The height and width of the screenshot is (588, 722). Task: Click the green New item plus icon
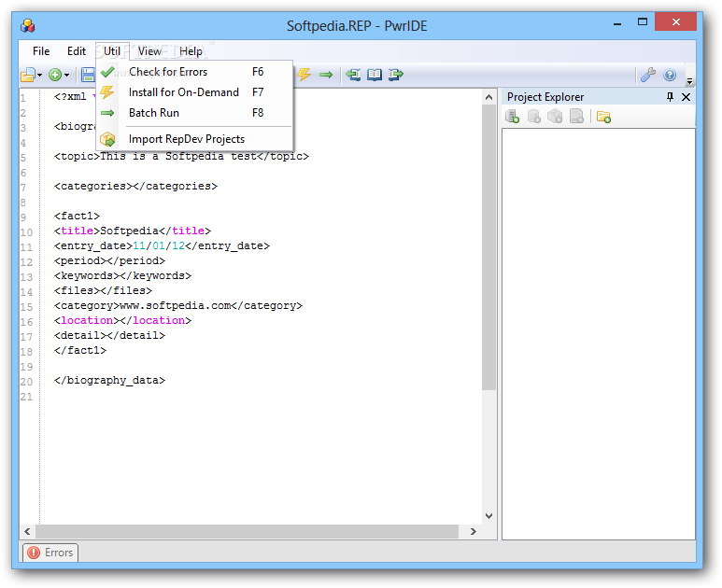click(x=55, y=75)
